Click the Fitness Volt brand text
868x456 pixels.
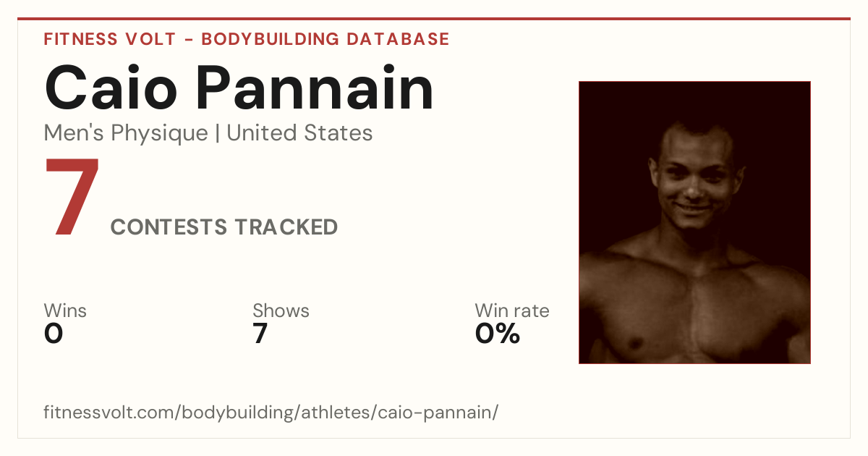(x=110, y=39)
